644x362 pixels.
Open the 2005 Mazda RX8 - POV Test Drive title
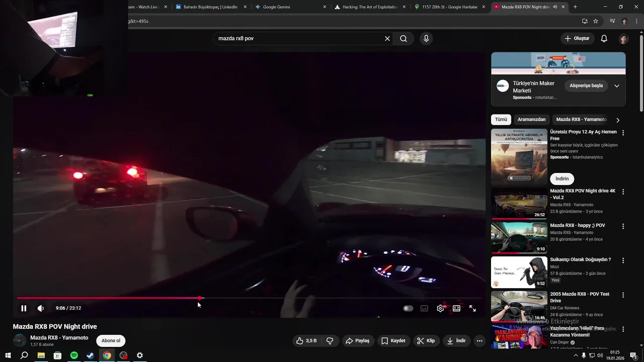580,297
